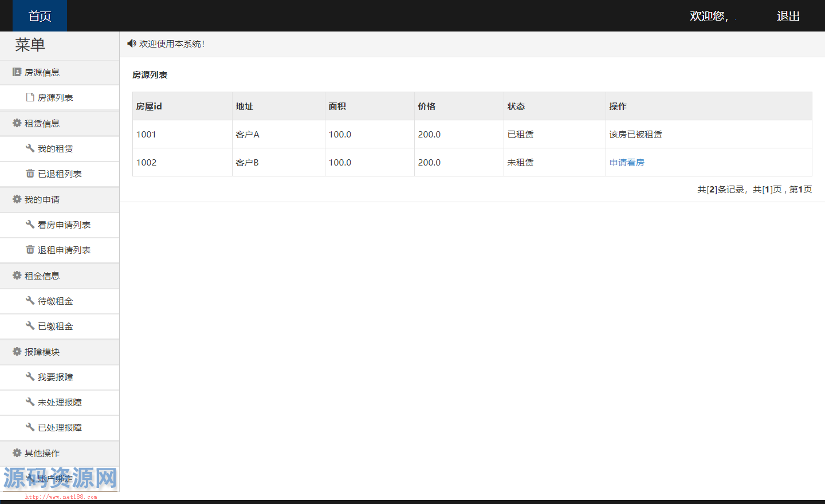Select 已缴租金 menu item

click(60, 326)
